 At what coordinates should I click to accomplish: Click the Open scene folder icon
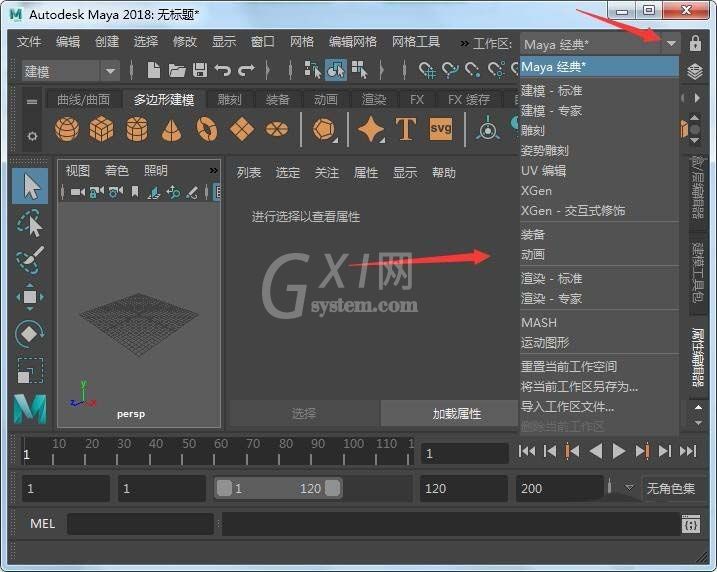click(x=177, y=70)
